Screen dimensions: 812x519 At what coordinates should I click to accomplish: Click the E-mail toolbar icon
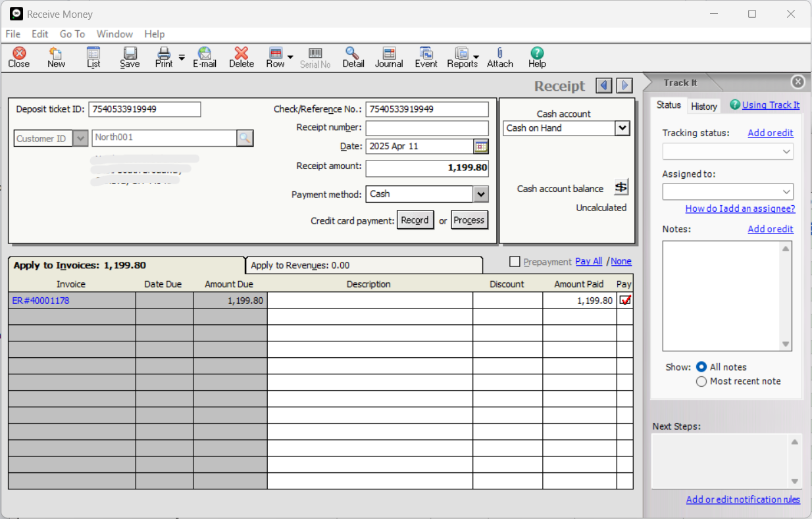[205, 57]
